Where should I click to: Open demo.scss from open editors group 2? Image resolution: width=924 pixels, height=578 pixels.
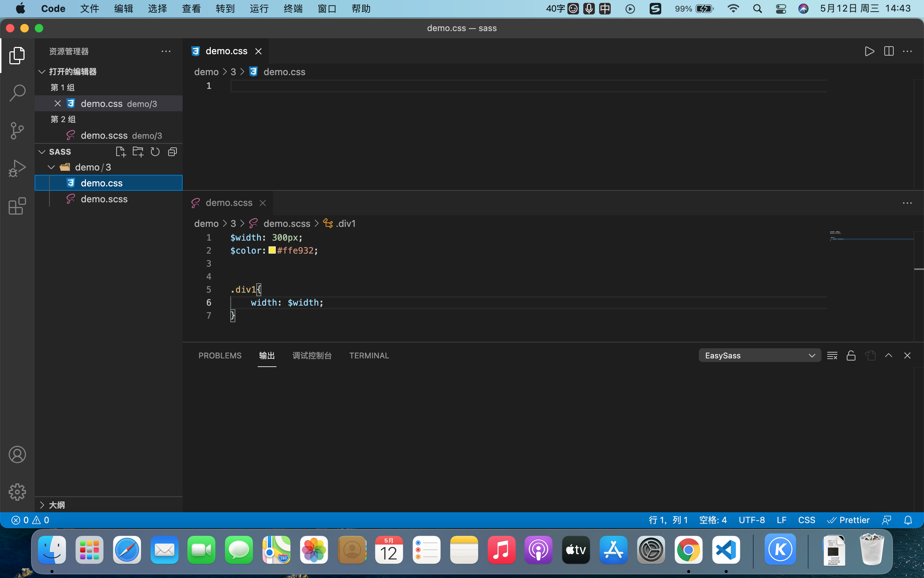(x=109, y=135)
